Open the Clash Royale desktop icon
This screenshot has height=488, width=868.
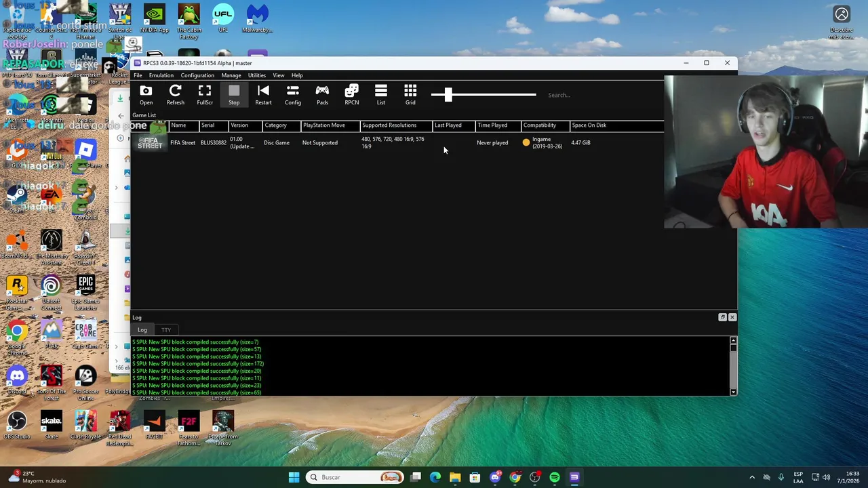(x=85, y=425)
